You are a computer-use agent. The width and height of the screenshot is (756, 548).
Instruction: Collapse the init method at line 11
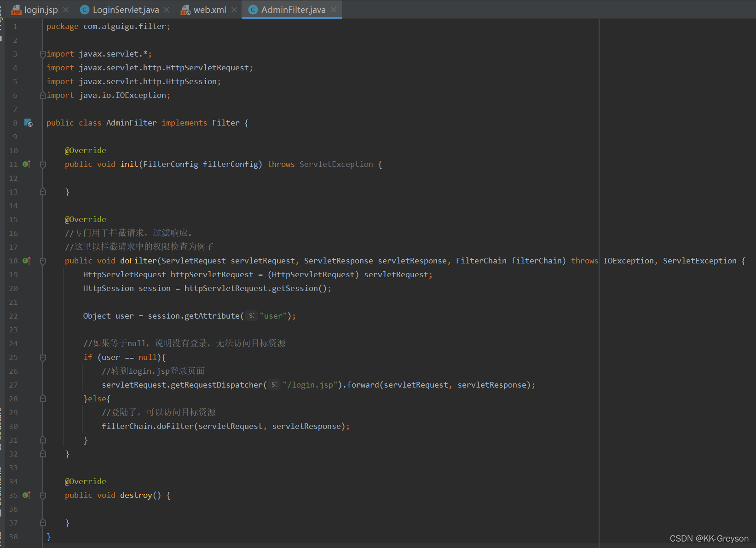(43, 165)
